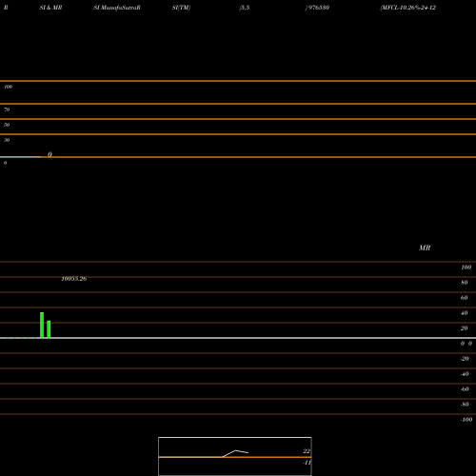The height and width of the screenshot is (476, 476).
Task: Click the 'MR' panel title
Action: 425,248
